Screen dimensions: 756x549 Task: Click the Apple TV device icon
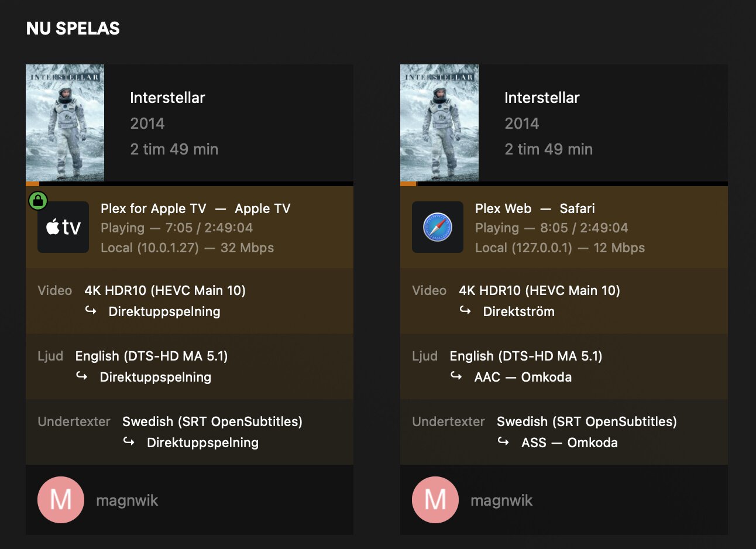pyautogui.click(x=63, y=227)
